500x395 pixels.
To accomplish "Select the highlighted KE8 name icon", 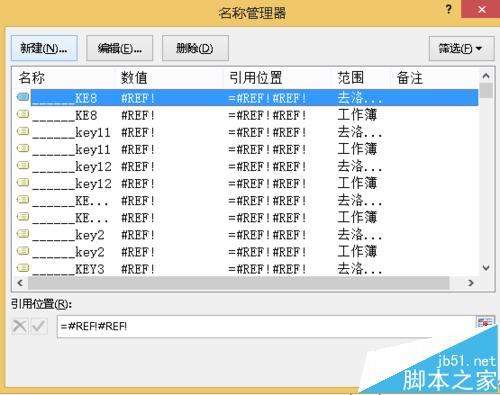I will pyautogui.click(x=23, y=97).
